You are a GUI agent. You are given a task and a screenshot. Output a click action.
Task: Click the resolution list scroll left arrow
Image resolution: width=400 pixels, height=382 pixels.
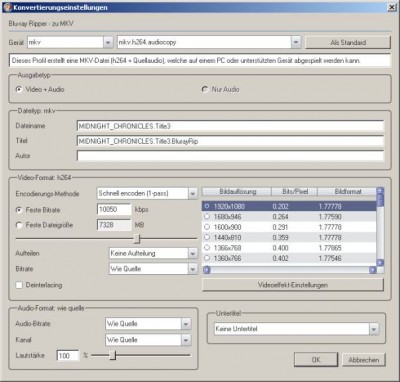[x=207, y=270]
